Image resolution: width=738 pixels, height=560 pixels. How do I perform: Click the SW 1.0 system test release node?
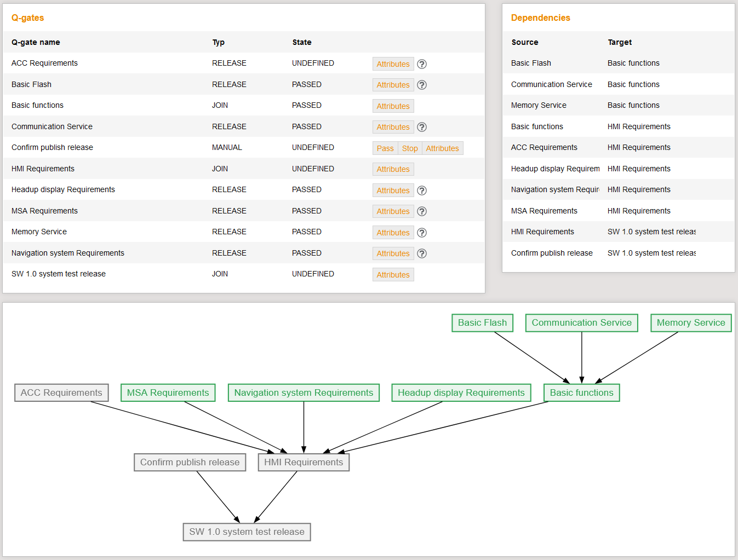pyautogui.click(x=246, y=532)
